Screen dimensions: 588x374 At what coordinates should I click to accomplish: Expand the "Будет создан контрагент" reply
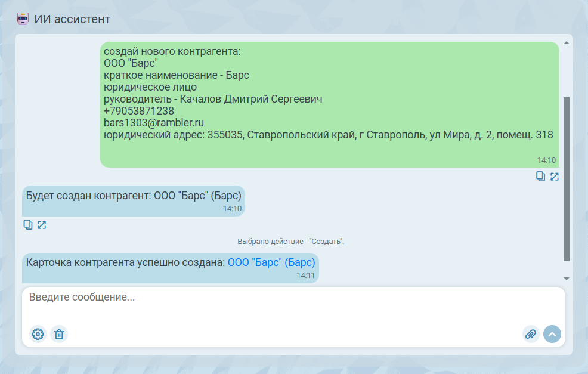click(x=42, y=225)
